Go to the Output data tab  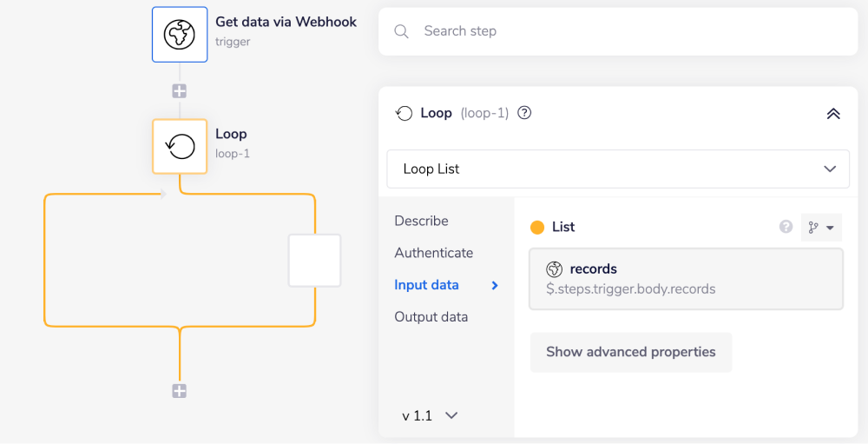coord(431,316)
